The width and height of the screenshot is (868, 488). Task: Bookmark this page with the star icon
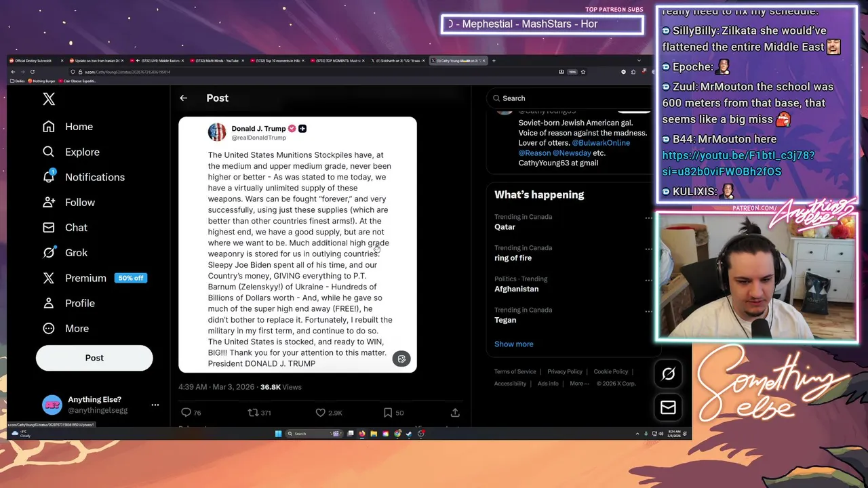pos(583,72)
